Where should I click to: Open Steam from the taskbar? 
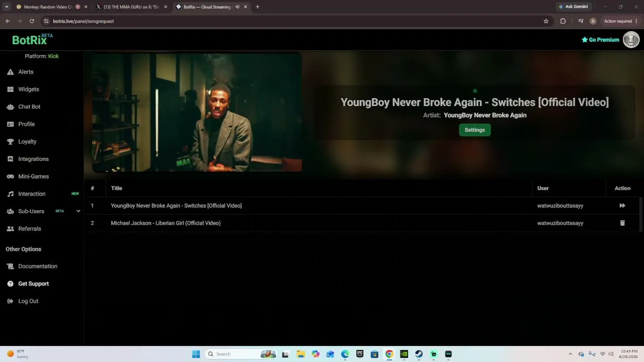pos(419,354)
